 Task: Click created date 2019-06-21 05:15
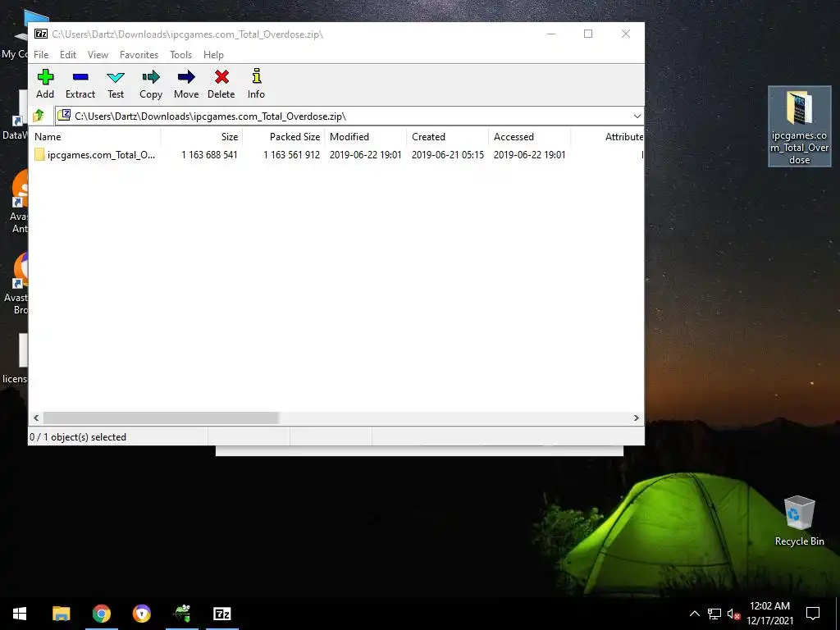click(448, 155)
